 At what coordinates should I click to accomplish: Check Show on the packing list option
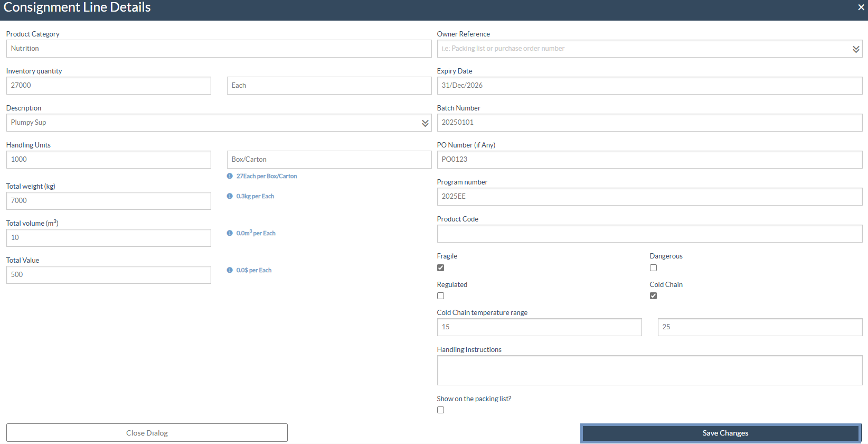441,410
